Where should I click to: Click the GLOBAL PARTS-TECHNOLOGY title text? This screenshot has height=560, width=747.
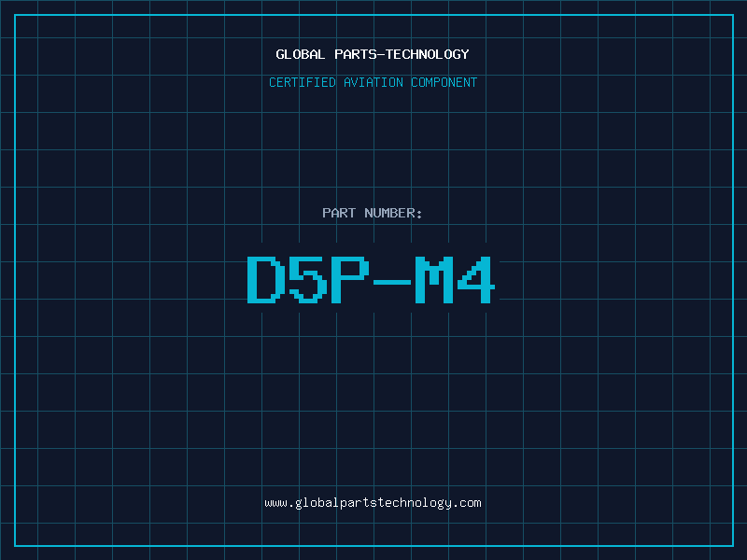[373, 54]
